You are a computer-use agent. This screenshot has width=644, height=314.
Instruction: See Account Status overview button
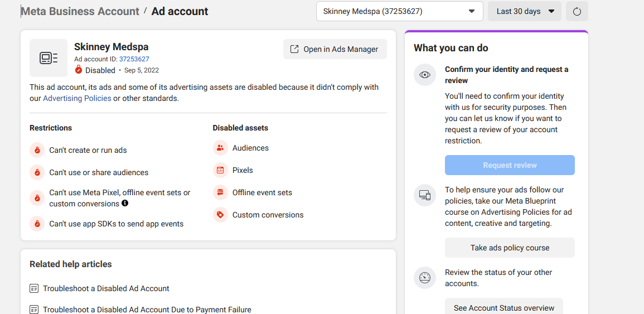[x=504, y=307]
